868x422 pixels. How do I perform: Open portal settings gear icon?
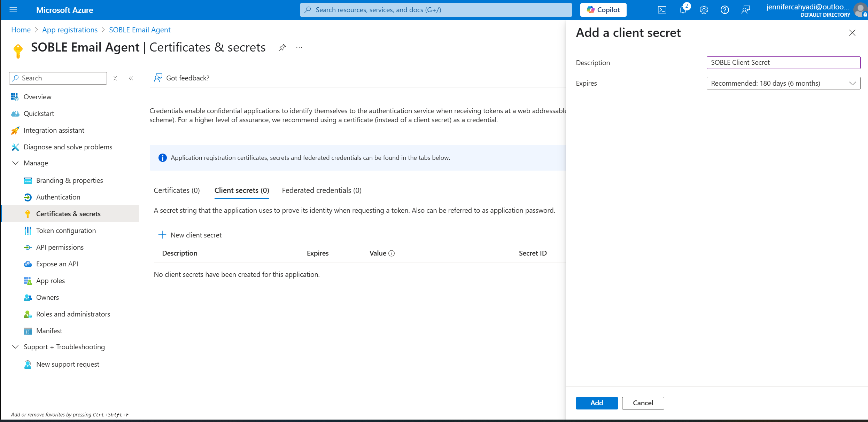(x=704, y=10)
